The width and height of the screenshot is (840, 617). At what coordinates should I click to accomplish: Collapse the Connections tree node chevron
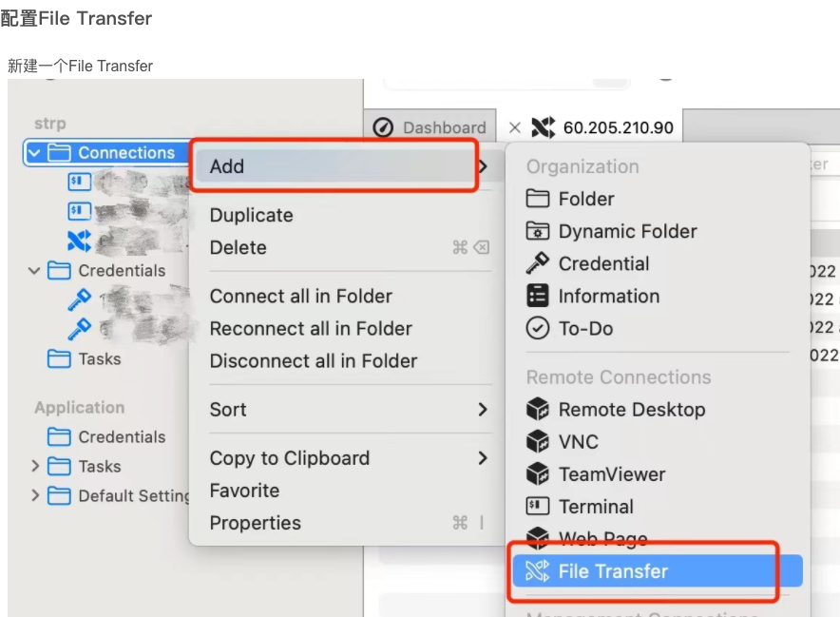point(34,153)
